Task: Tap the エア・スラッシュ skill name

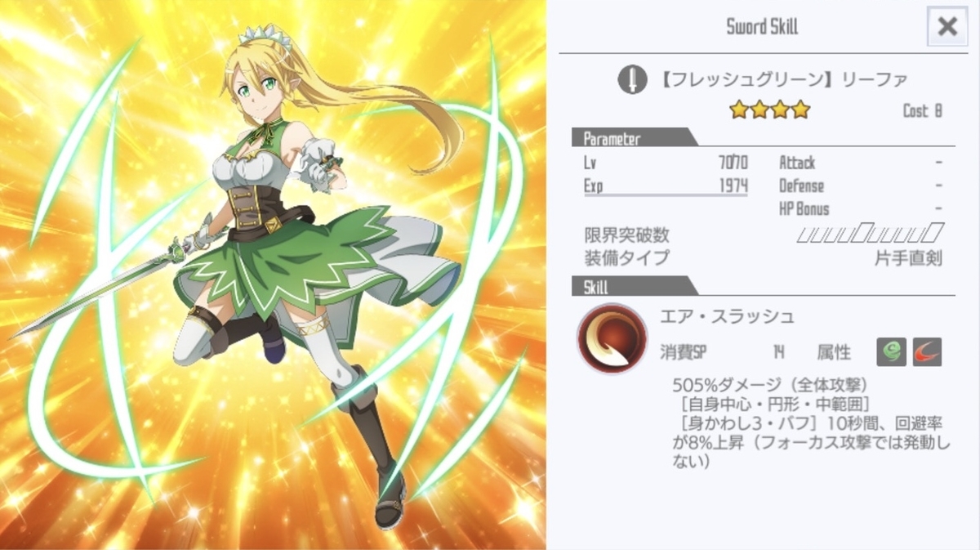Action: click(x=727, y=316)
